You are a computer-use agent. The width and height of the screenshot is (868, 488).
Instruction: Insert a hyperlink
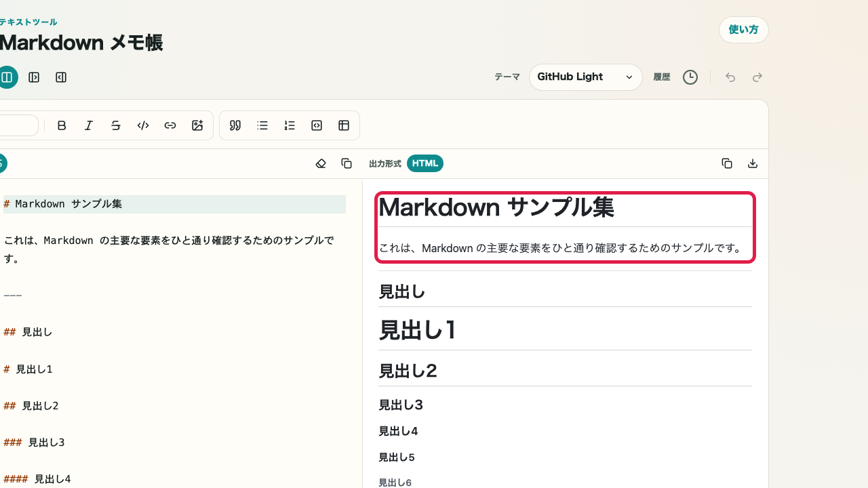point(170,125)
